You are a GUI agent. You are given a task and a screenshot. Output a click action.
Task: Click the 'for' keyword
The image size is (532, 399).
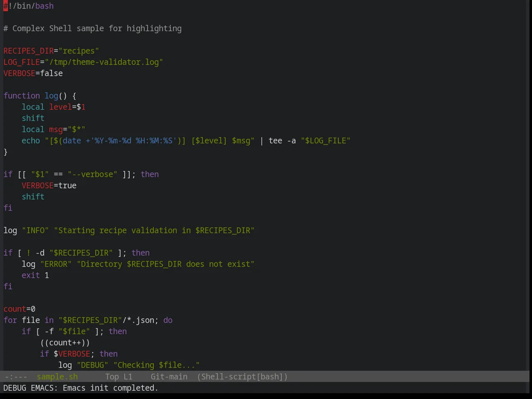(x=10, y=320)
